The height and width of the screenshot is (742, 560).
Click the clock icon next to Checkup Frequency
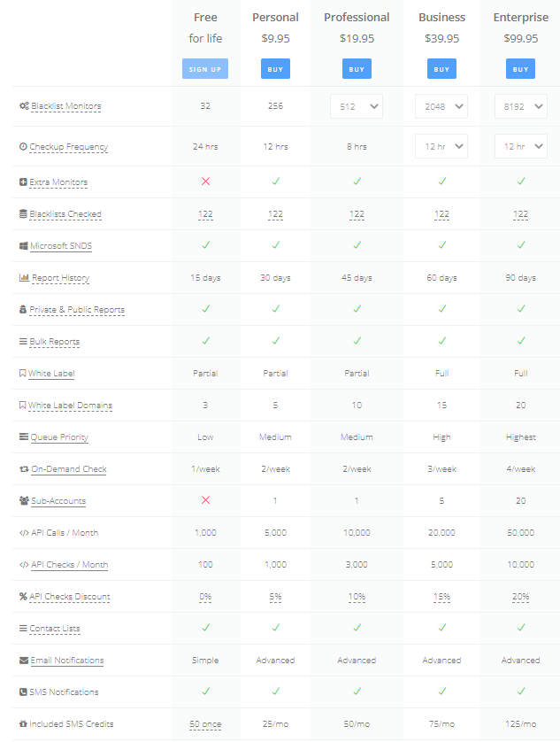tap(23, 147)
